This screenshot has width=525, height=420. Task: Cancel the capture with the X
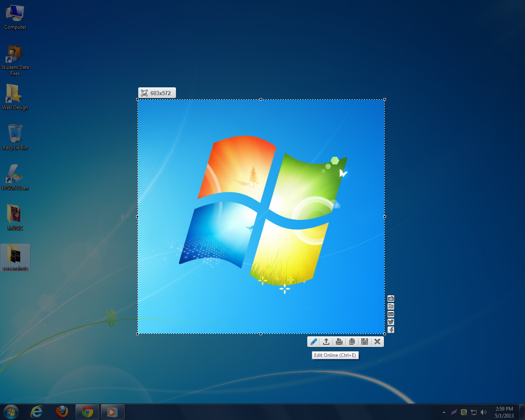click(377, 341)
